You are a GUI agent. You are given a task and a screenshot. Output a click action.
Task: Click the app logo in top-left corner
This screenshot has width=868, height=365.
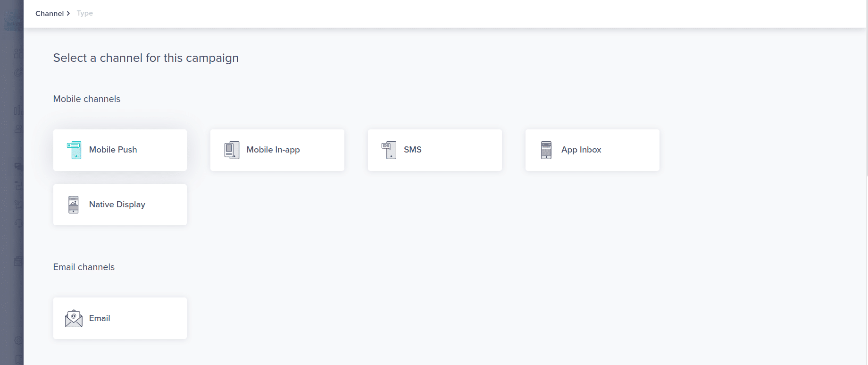point(12,19)
